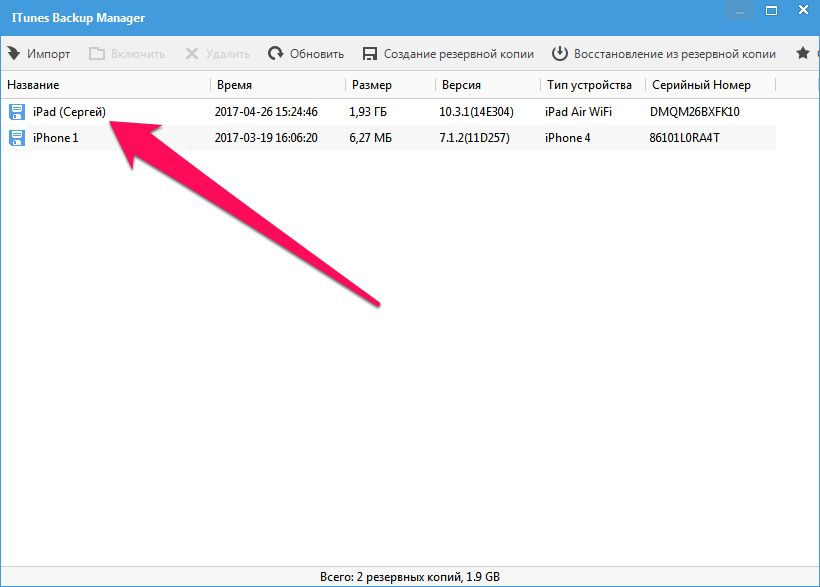Open Восстановление из резервной копии

click(675, 54)
